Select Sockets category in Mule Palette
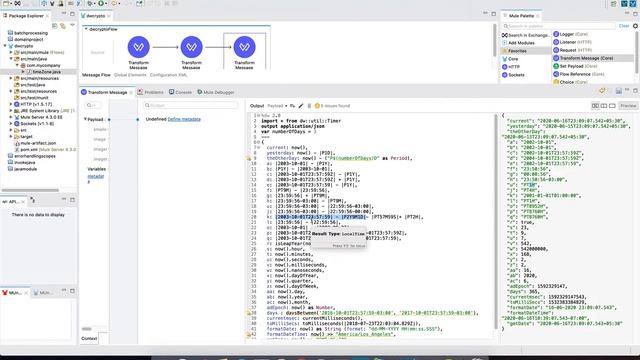This screenshot has height=360, width=640. pos(513,75)
